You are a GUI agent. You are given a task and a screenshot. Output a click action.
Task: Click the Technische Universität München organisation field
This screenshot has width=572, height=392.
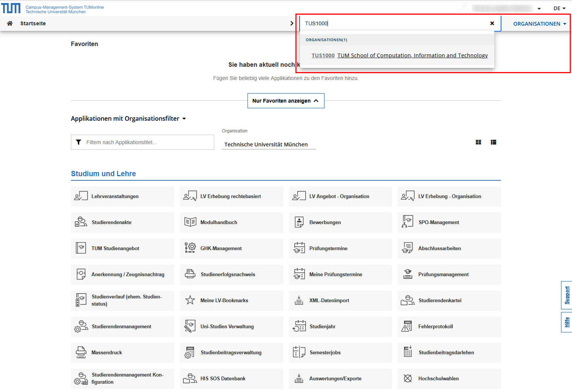pos(269,145)
